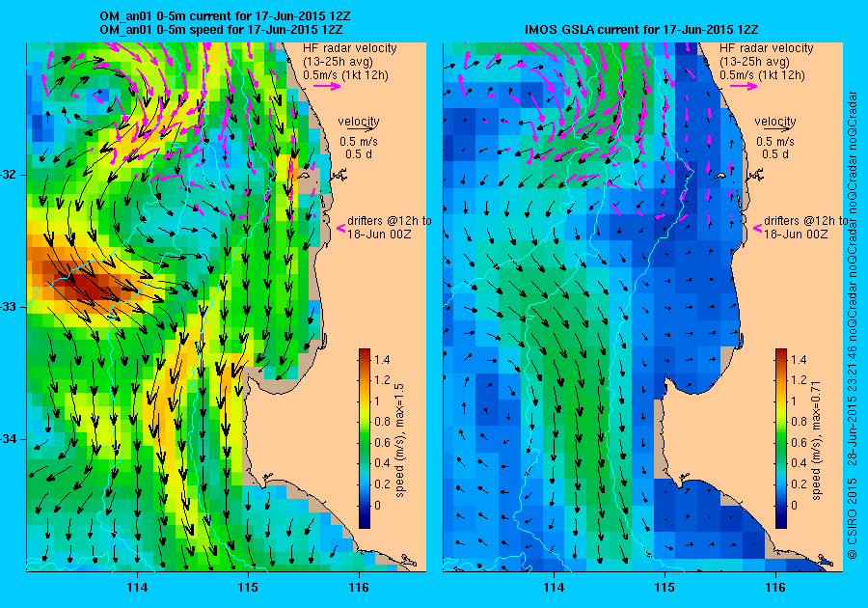Click the magenta HF radar legend arrow, left map
This screenshot has width=868, height=608.
click(327, 86)
